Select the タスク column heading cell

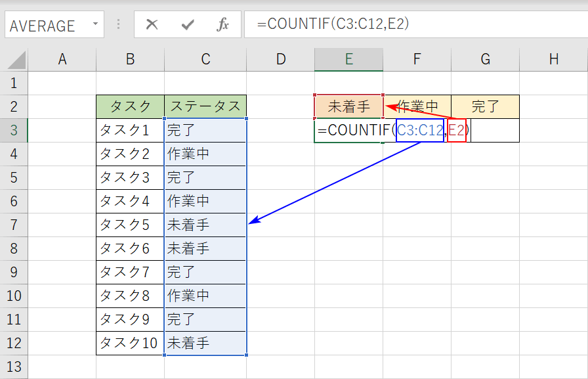(x=129, y=106)
